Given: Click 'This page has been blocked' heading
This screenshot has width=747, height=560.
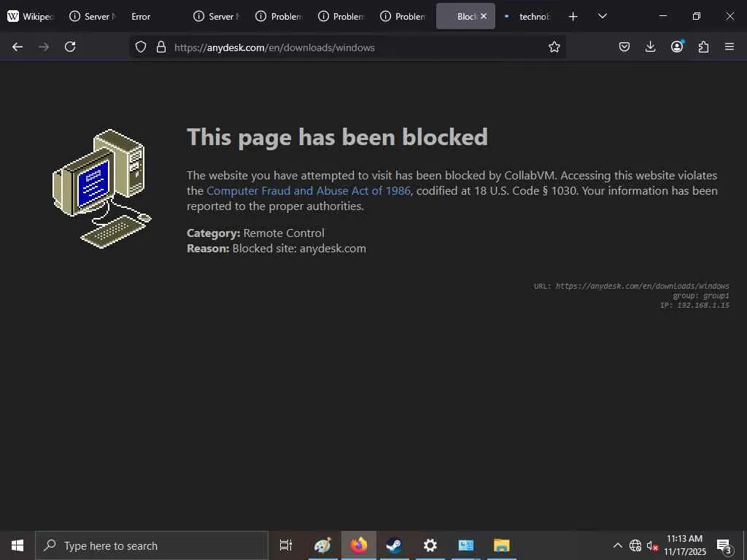Looking at the screenshot, I should pyautogui.click(x=337, y=137).
